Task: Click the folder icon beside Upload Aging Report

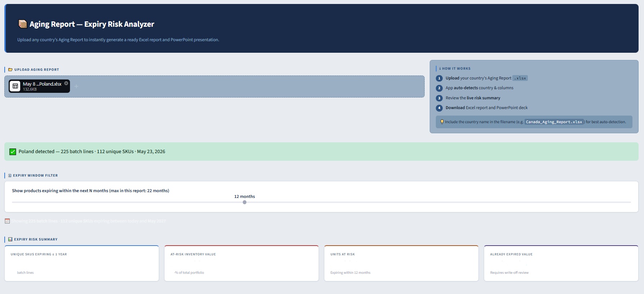Action: tap(10, 70)
